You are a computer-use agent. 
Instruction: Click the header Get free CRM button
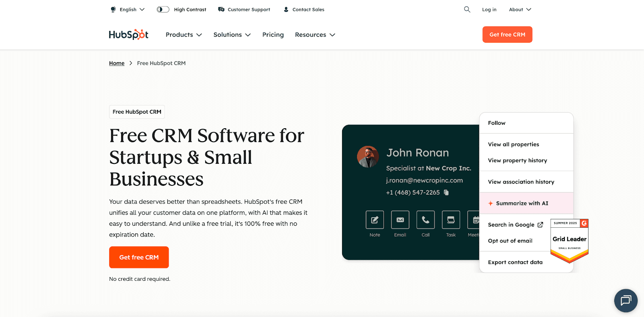pyautogui.click(x=507, y=35)
